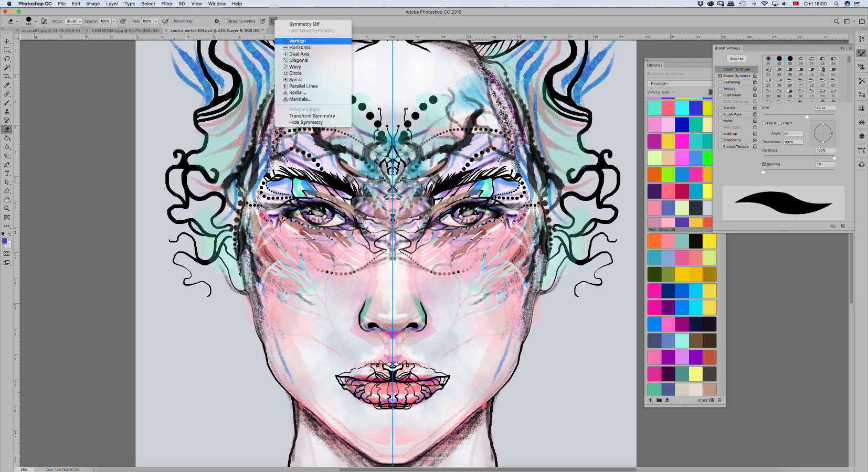Viewport: 868px width, 472px height.
Task: Open the Channels panel icon in dock
Action: click(x=862, y=164)
